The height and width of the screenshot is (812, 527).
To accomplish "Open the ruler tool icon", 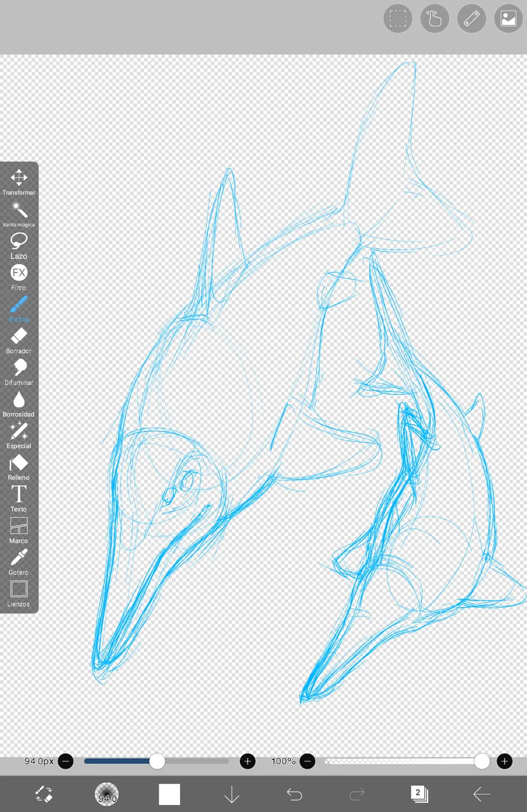I will click(472, 18).
